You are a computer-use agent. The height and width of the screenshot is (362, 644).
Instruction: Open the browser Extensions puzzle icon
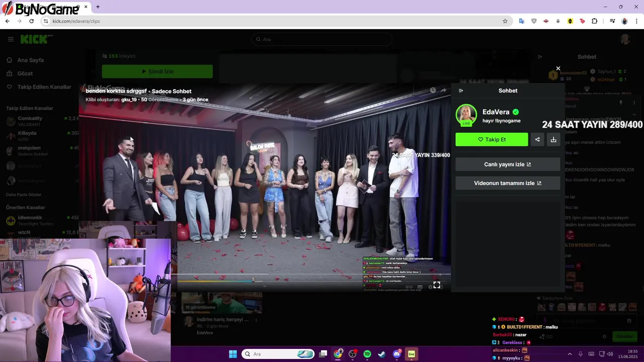pos(595,21)
